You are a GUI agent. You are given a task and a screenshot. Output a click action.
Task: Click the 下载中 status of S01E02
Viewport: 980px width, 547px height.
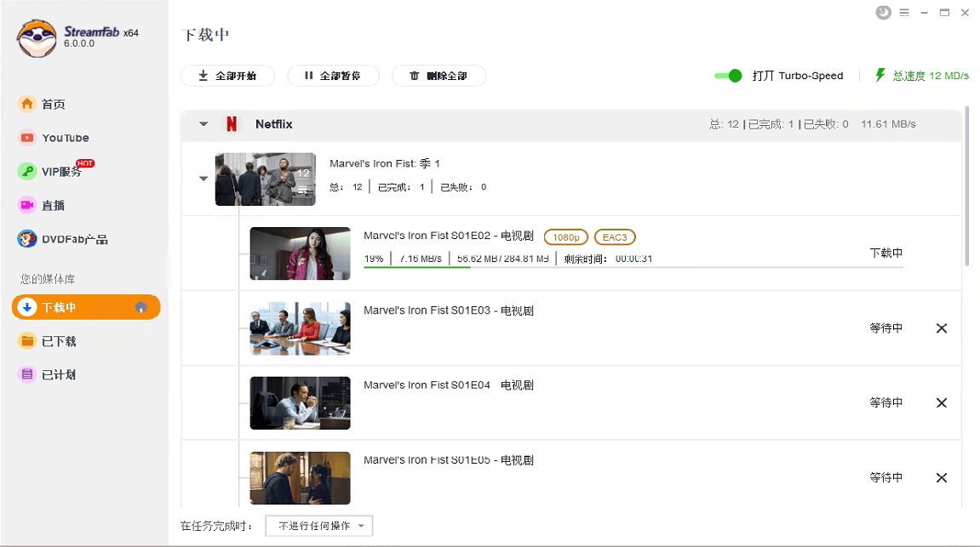pyautogui.click(x=886, y=253)
